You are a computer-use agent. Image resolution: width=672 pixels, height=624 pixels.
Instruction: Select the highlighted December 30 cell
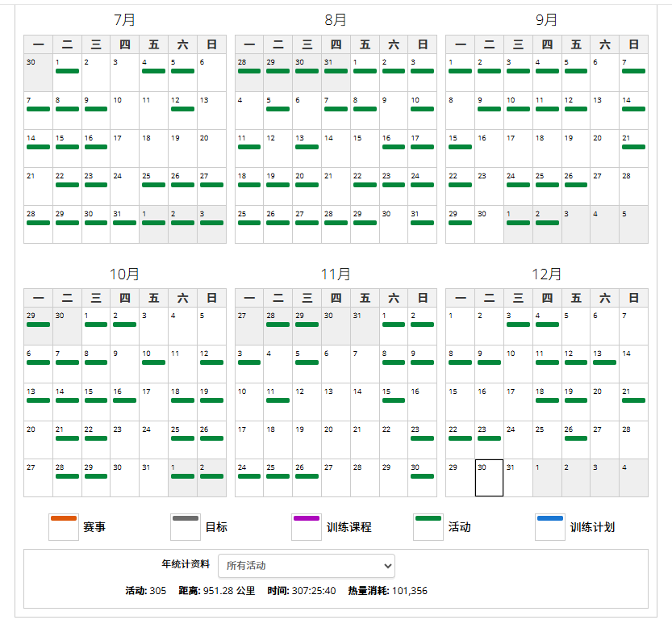(x=489, y=478)
